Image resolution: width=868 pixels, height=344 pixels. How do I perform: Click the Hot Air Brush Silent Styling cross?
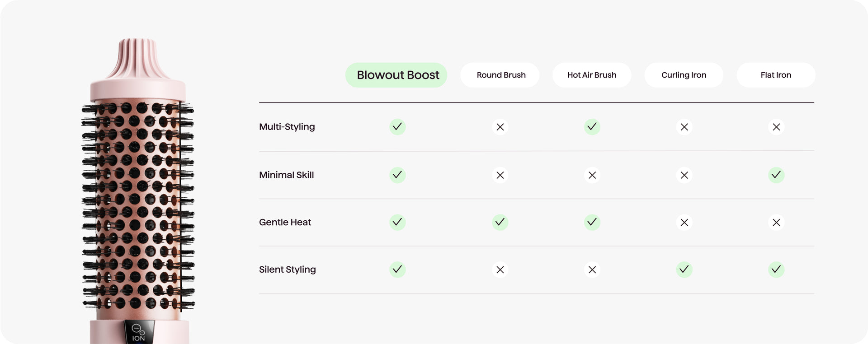click(x=592, y=270)
